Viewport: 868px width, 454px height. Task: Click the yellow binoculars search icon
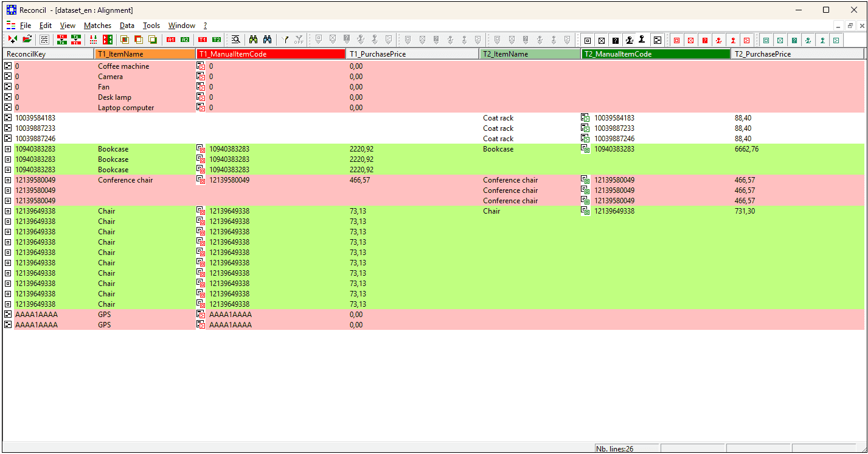click(254, 40)
